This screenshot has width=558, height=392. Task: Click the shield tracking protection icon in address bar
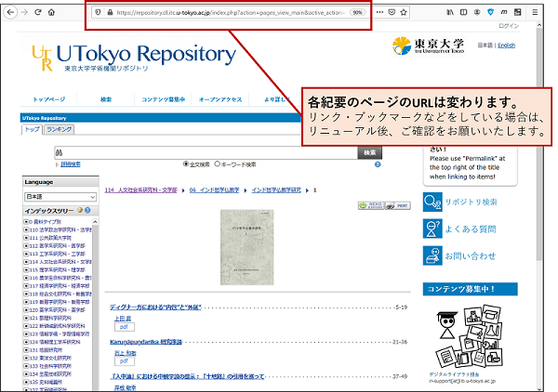tap(98, 12)
